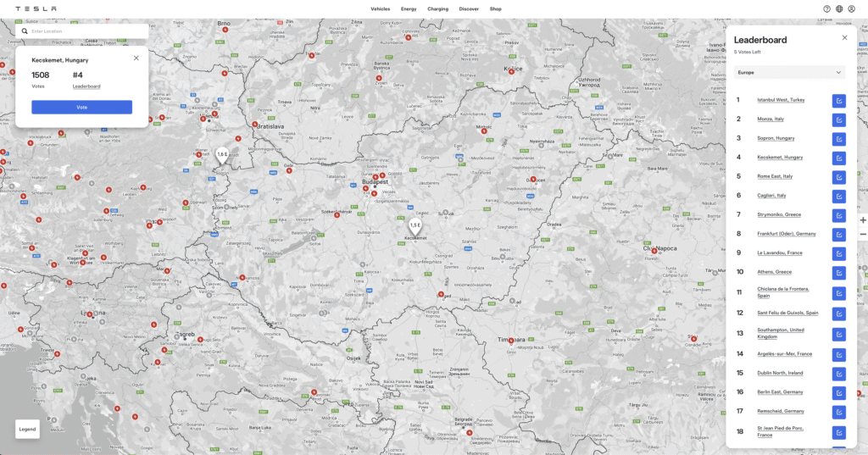868x455 pixels.
Task: Open Charging menu
Action: (438, 8)
